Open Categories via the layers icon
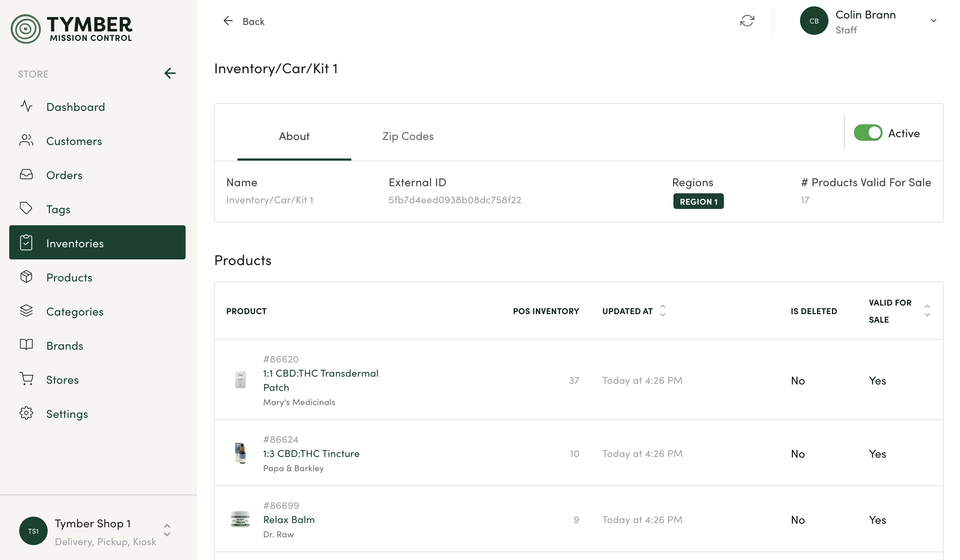The image size is (960, 560). [x=26, y=311]
